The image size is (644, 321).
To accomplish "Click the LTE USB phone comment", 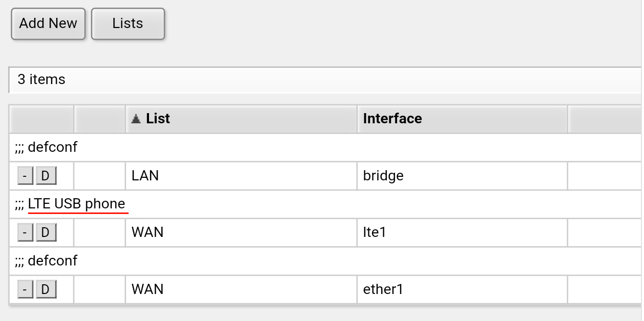I will 76,204.
